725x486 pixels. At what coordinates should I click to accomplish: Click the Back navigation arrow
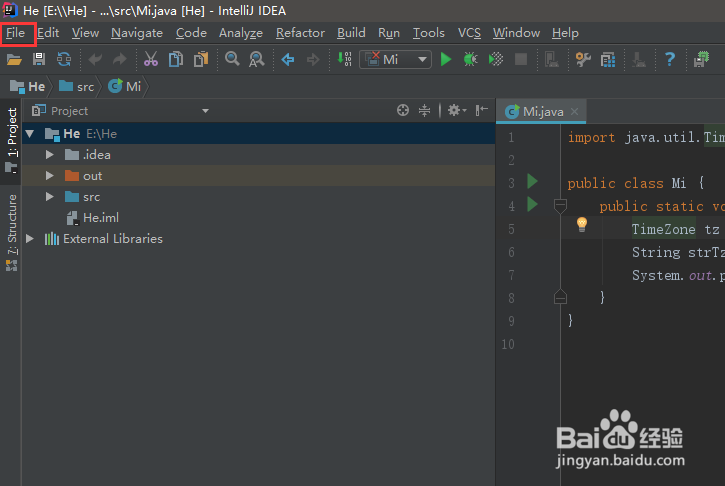pos(288,59)
